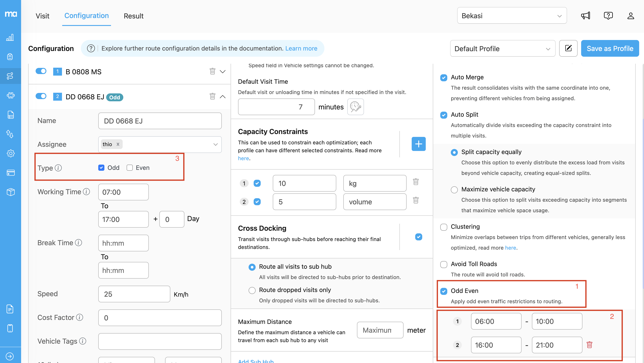Screen dimensions: 644x363
Task: Enable the Clustering checkbox
Action: point(444,227)
